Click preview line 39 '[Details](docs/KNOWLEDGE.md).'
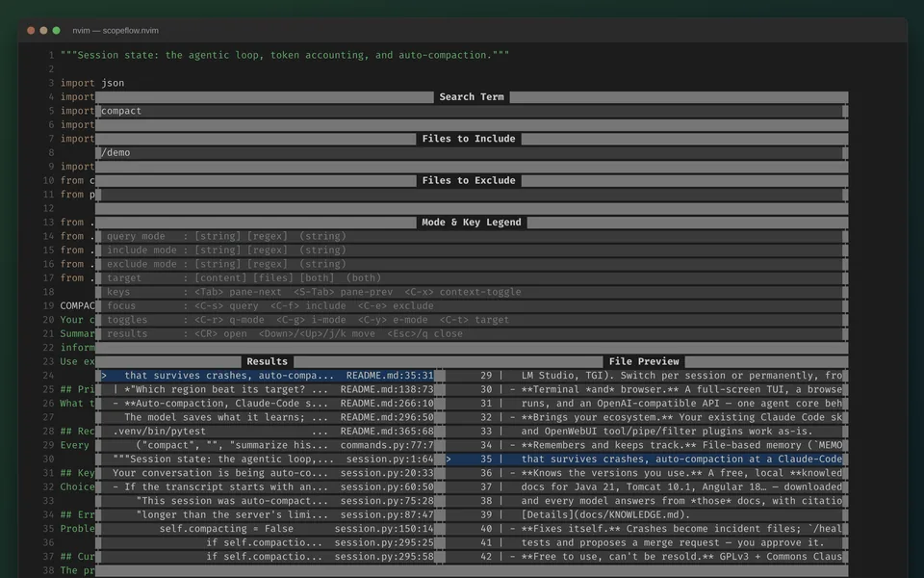 click(x=644, y=514)
